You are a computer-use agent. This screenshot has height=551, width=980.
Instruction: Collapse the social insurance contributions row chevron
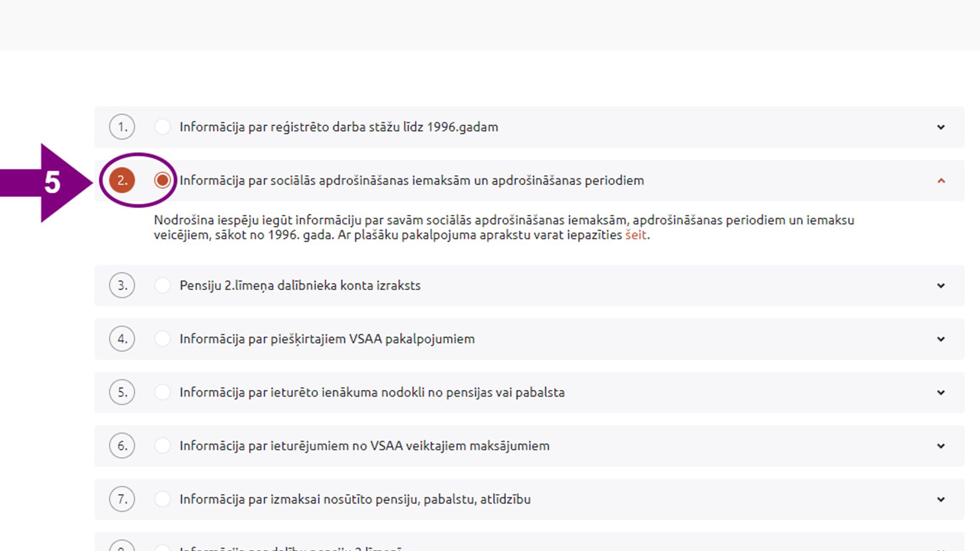coord(941,181)
